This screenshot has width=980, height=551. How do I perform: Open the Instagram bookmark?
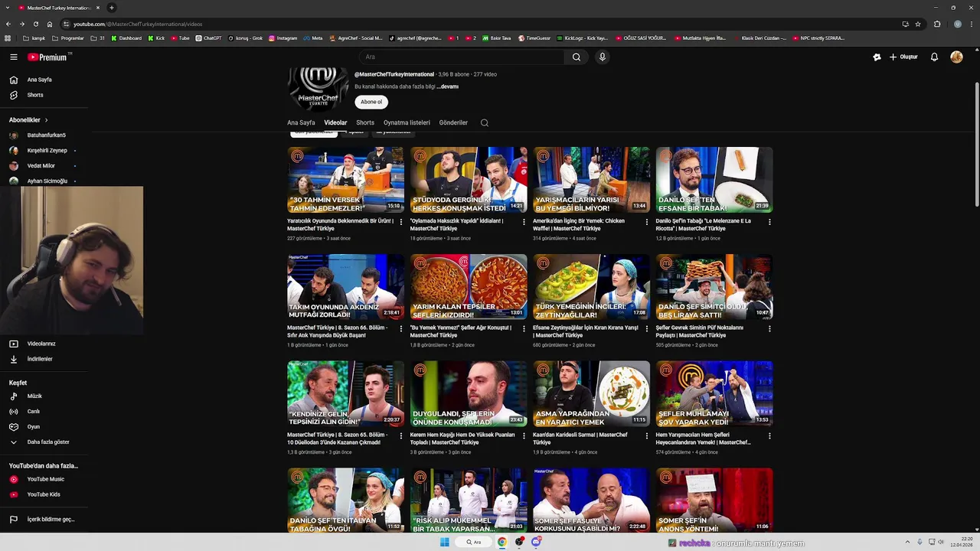pyautogui.click(x=283, y=37)
